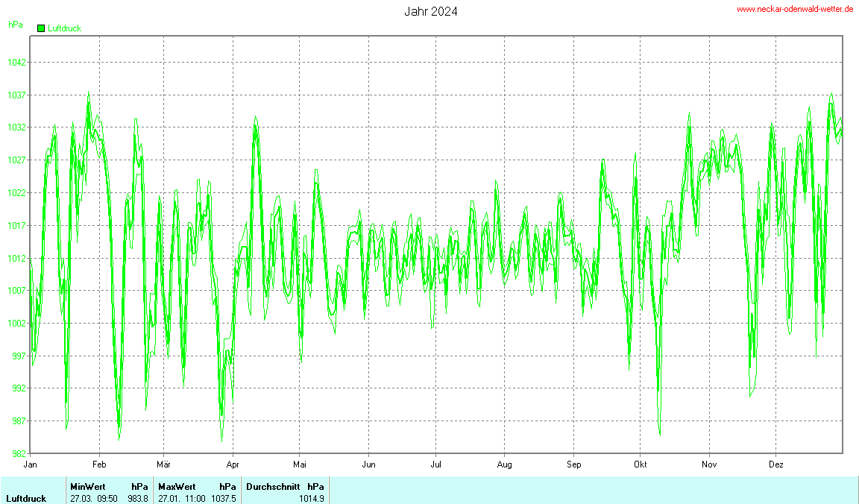
Task: Click the chart title Jahr 2024
Action: [431, 11]
